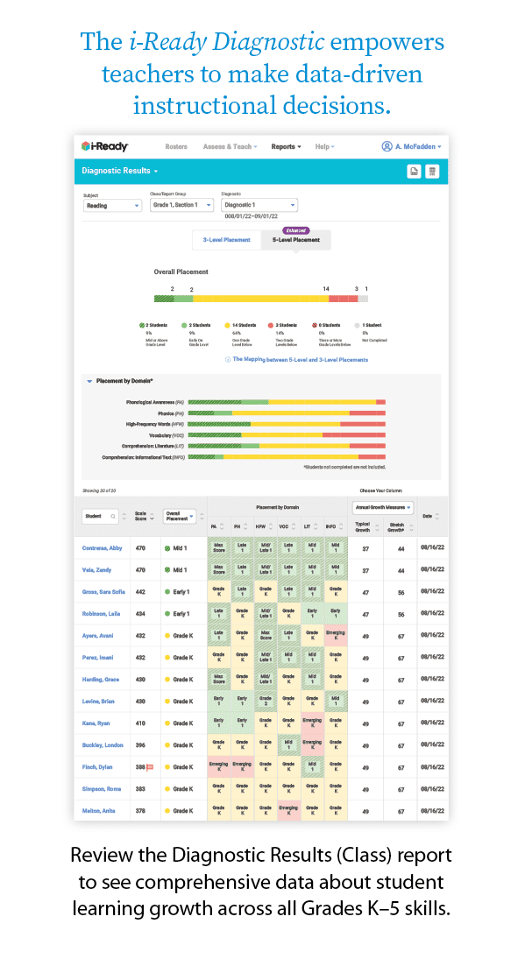Open student Vela, Zandy

coord(96,570)
